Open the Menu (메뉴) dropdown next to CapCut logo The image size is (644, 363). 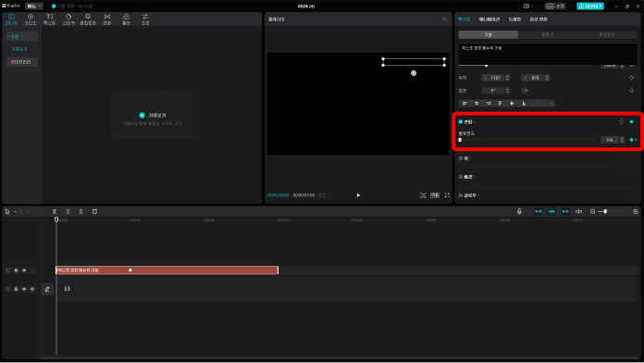[33, 6]
